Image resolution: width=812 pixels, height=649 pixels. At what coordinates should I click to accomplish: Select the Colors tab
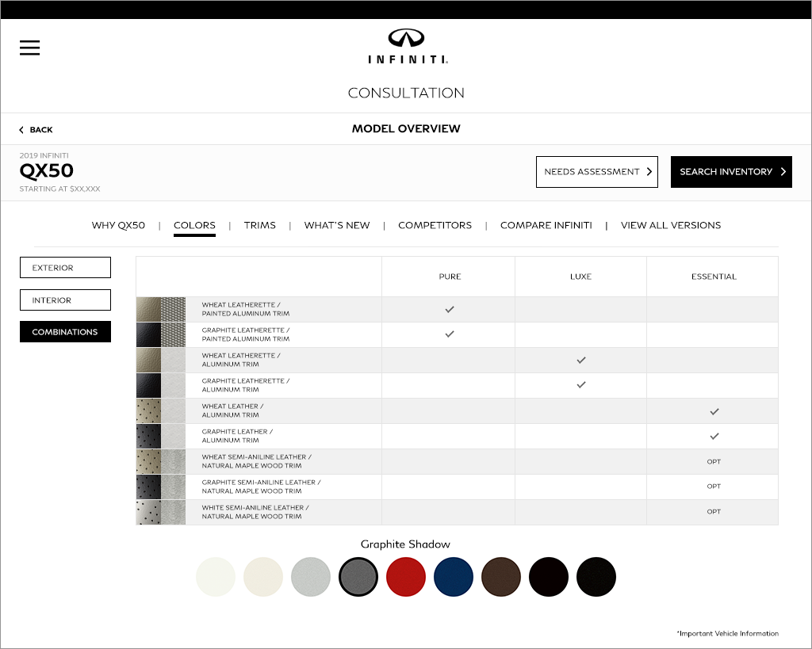pyautogui.click(x=195, y=225)
